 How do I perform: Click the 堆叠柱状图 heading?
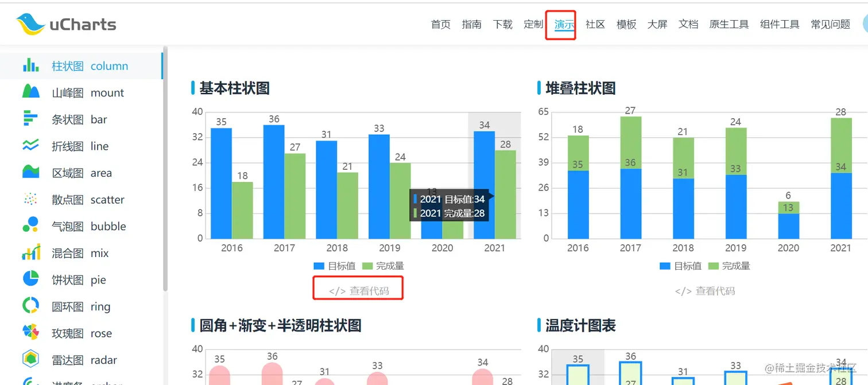[x=580, y=88]
